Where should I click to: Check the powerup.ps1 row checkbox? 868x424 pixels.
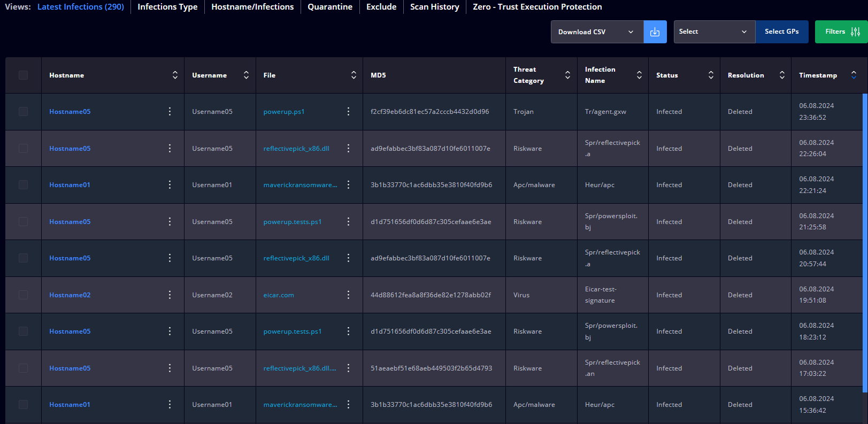(23, 111)
